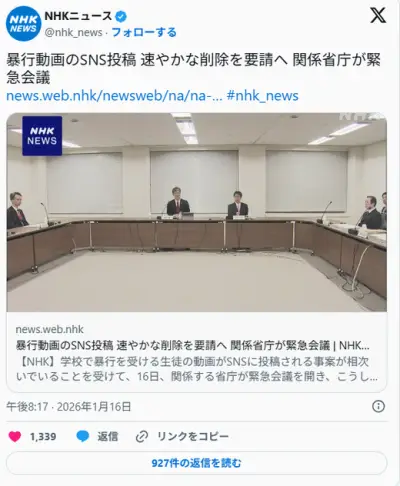Click the timestamp 午後8:17 · 2026年1月16日
This screenshot has height=486, width=400.
[x=69, y=407]
